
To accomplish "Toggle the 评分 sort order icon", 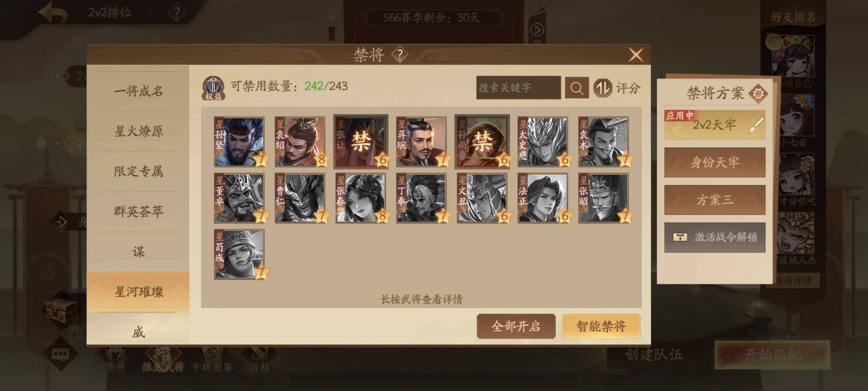I will click(602, 88).
